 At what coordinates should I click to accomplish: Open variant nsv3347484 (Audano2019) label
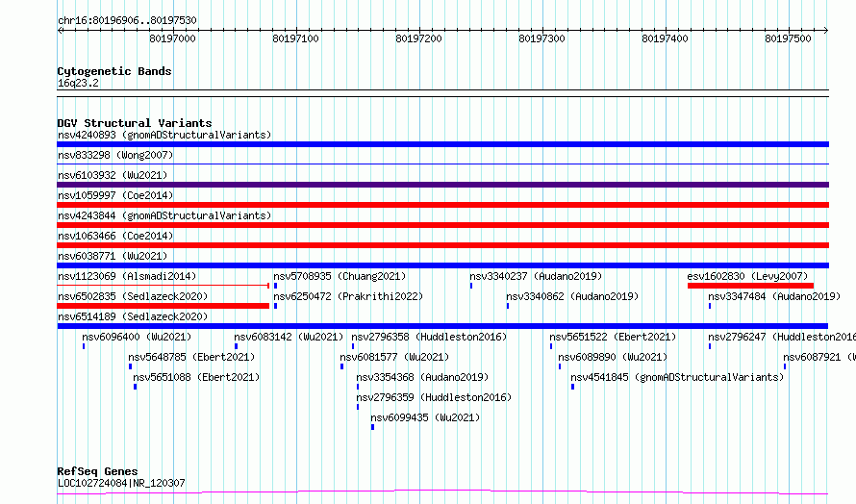774,296
